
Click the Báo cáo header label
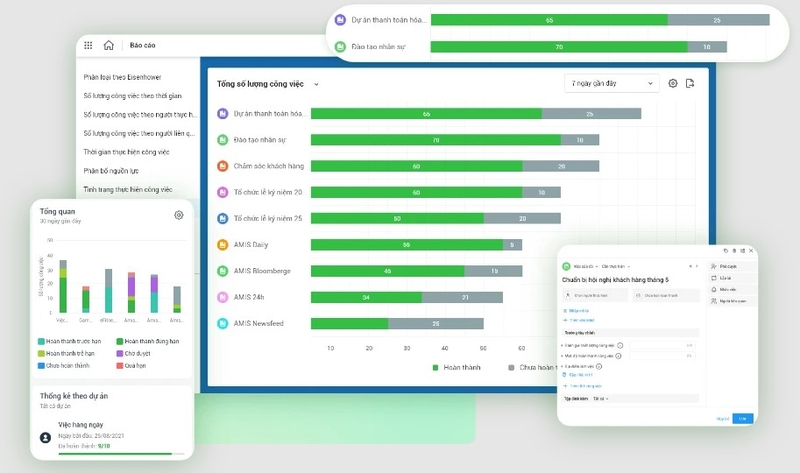pyautogui.click(x=142, y=45)
